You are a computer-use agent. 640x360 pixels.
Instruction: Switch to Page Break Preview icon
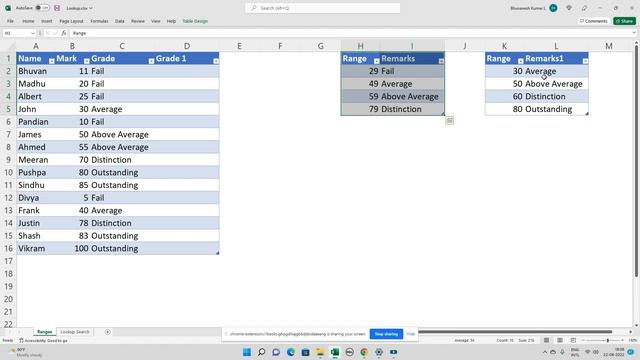(x=573, y=340)
